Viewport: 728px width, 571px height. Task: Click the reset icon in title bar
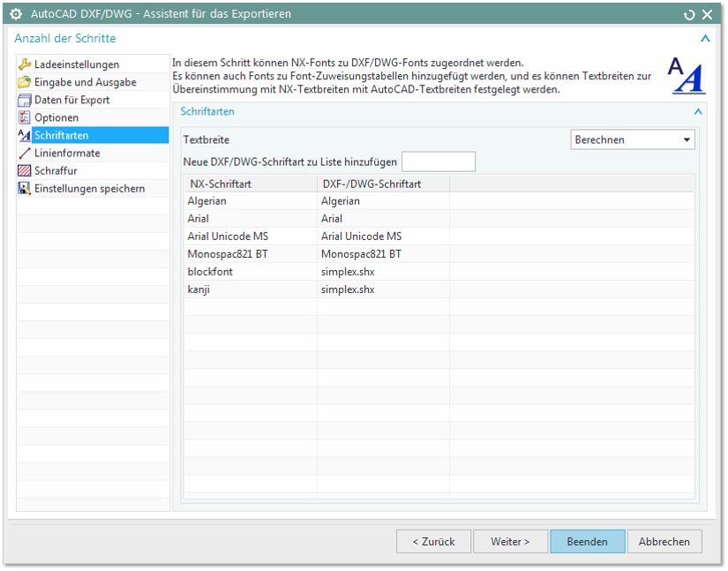click(689, 14)
